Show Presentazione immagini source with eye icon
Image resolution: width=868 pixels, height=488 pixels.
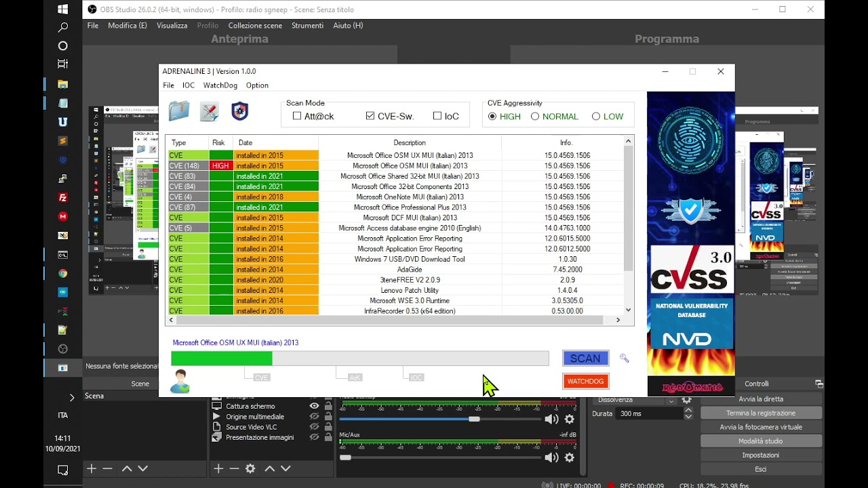point(314,437)
